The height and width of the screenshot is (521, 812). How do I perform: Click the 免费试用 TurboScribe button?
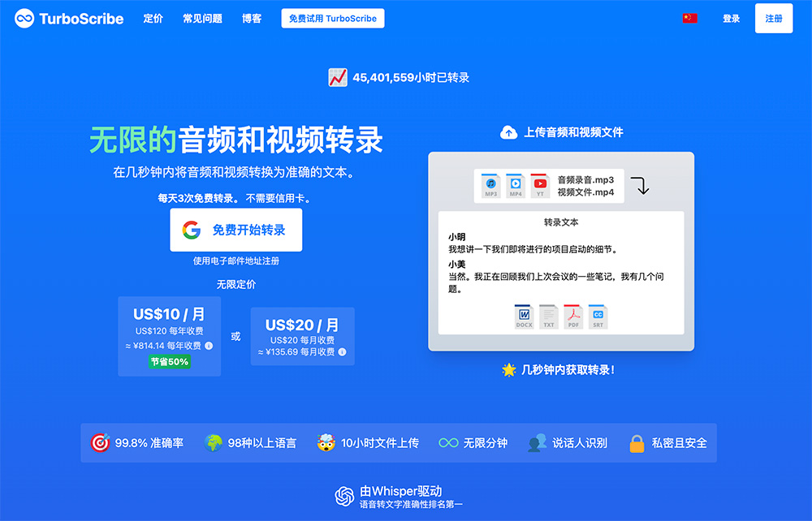332,19
